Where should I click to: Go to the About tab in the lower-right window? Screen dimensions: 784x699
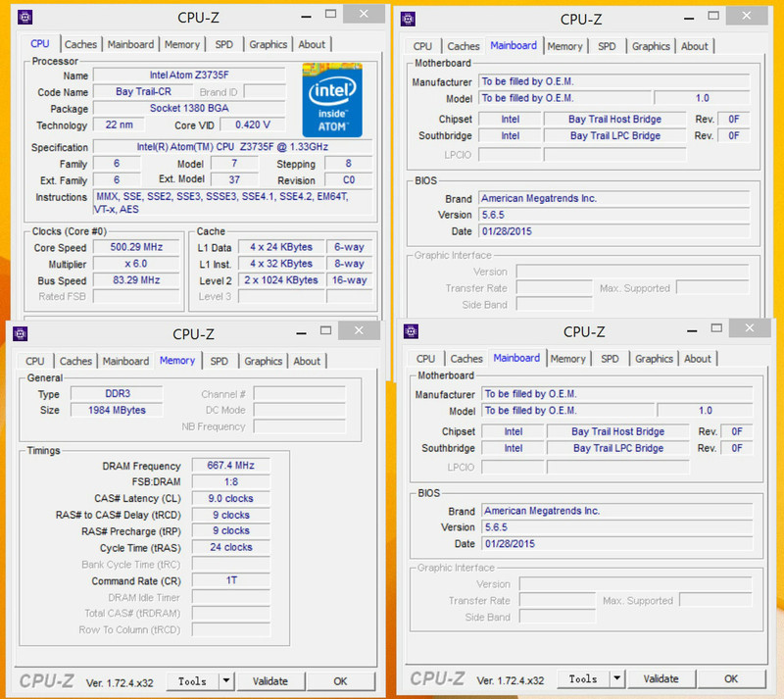(698, 359)
